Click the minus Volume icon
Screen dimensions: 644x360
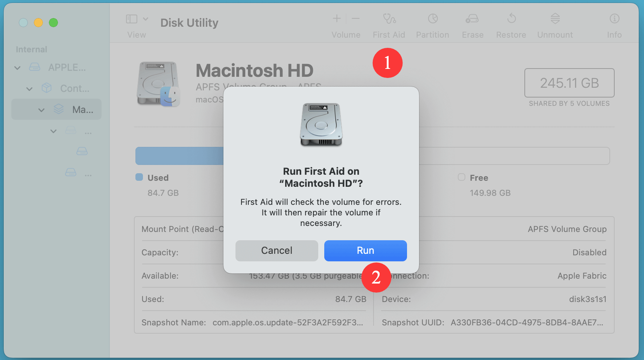[x=355, y=18]
